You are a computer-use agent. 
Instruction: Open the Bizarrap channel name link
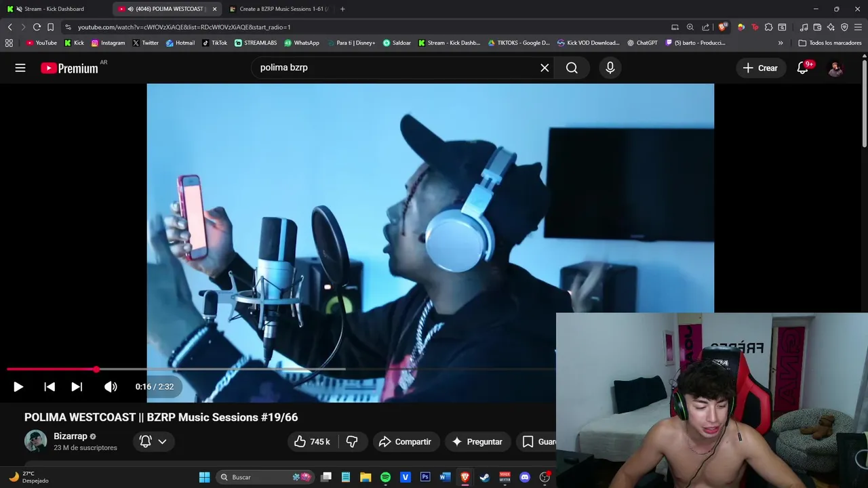(71, 436)
